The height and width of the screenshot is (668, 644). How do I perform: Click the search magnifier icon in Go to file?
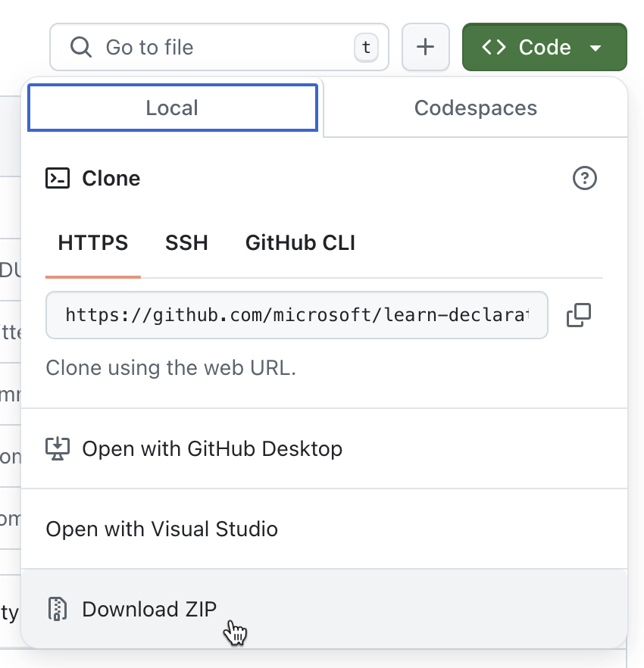(x=81, y=47)
